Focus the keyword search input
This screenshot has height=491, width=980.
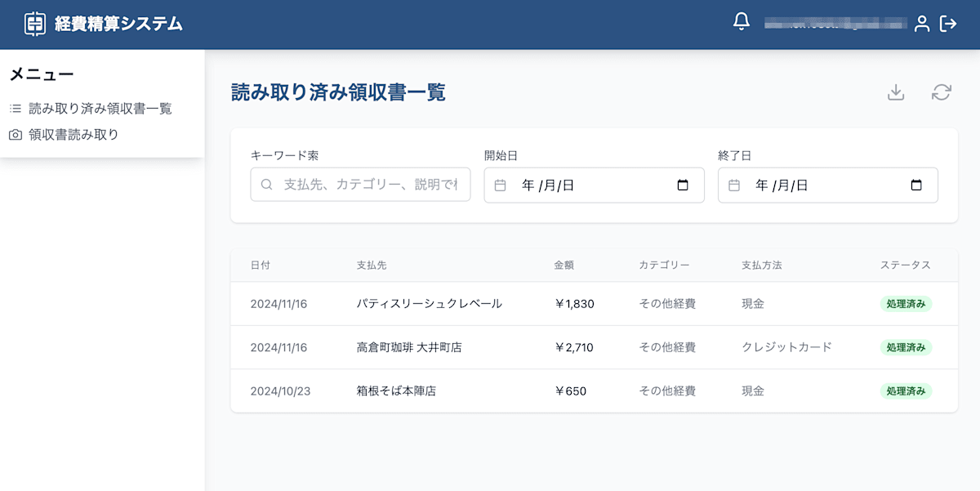[360, 185]
